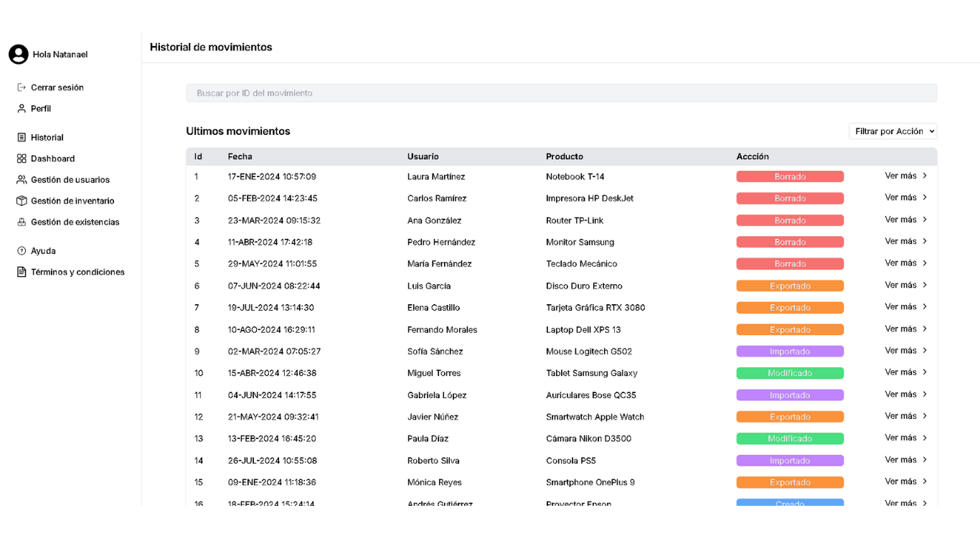The width and height of the screenshot is (980, 551).
Task: Click Ver más for Impresora HP DeskJet
Action: 901,197
